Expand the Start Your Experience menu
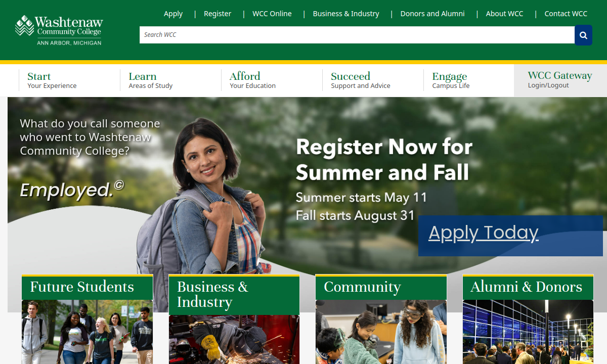 click(52, 80)
